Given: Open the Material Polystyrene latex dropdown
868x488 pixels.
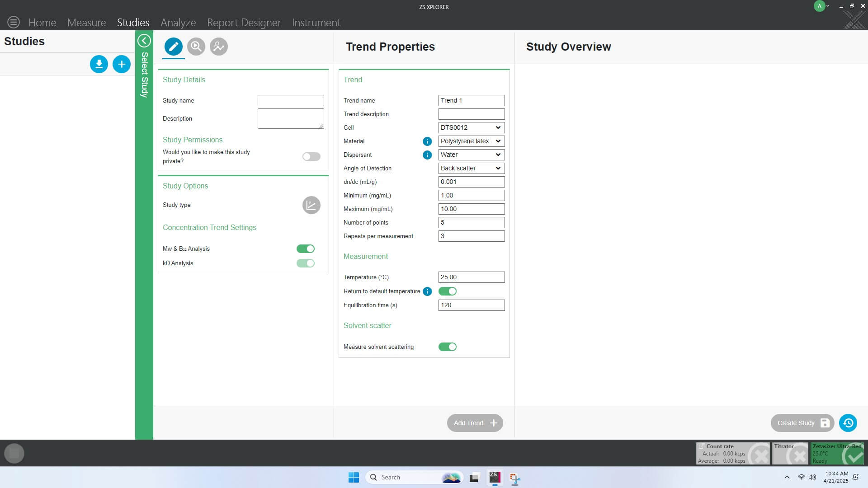Looking at the screenshot, I should click(472, 141).
